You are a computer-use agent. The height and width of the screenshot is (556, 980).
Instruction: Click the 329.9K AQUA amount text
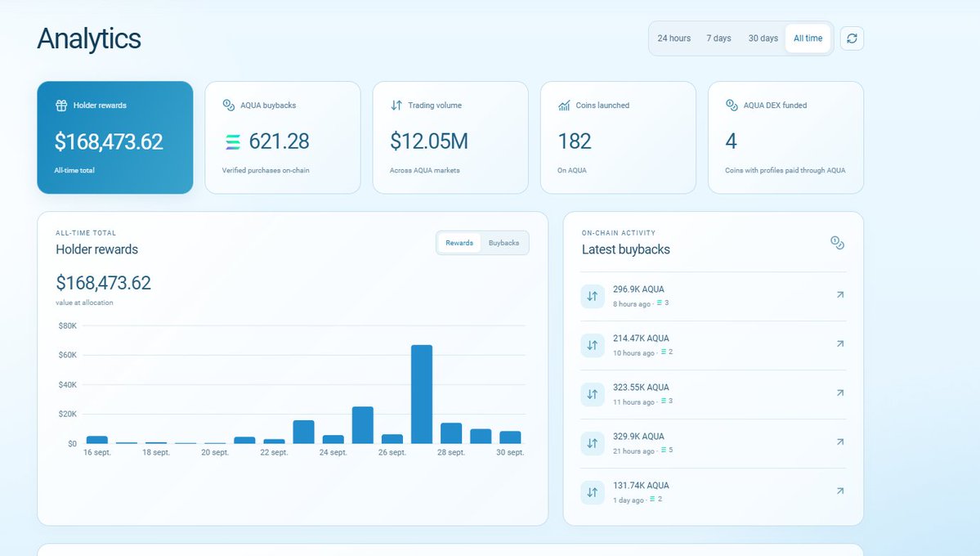[638, 436]
